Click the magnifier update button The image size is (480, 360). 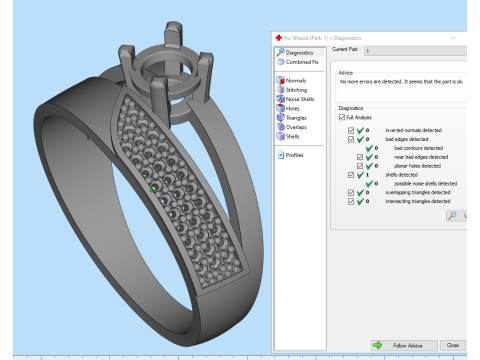[x=456, y=216]
